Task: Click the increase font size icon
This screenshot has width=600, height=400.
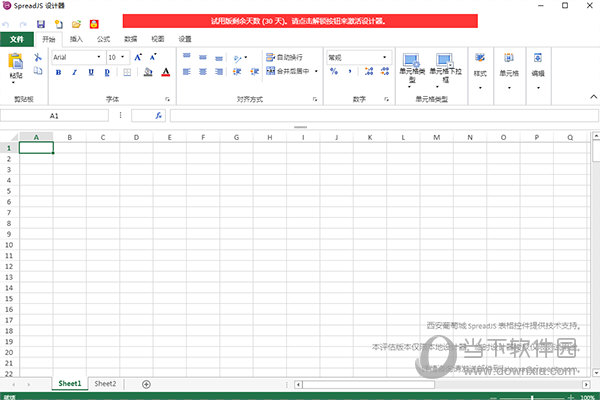Action: coord(137,57)
